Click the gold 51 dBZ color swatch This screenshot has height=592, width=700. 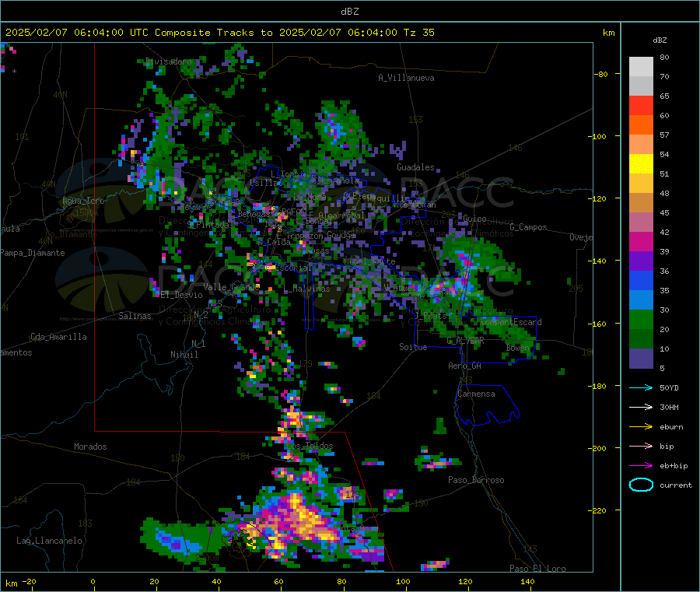[x=641, y=183]
